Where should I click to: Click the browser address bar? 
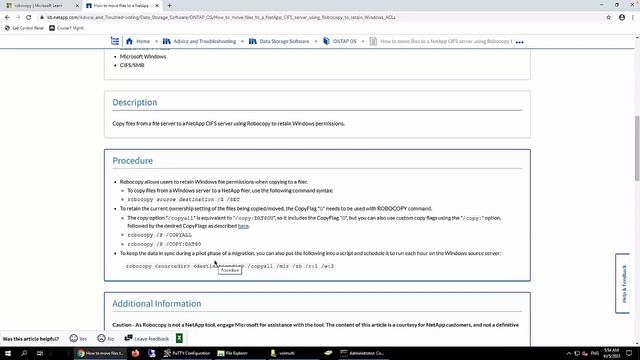coord(318,18)
